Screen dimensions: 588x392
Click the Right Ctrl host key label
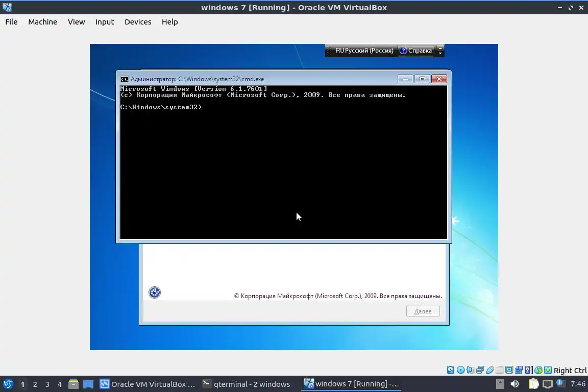click(570, 370)
